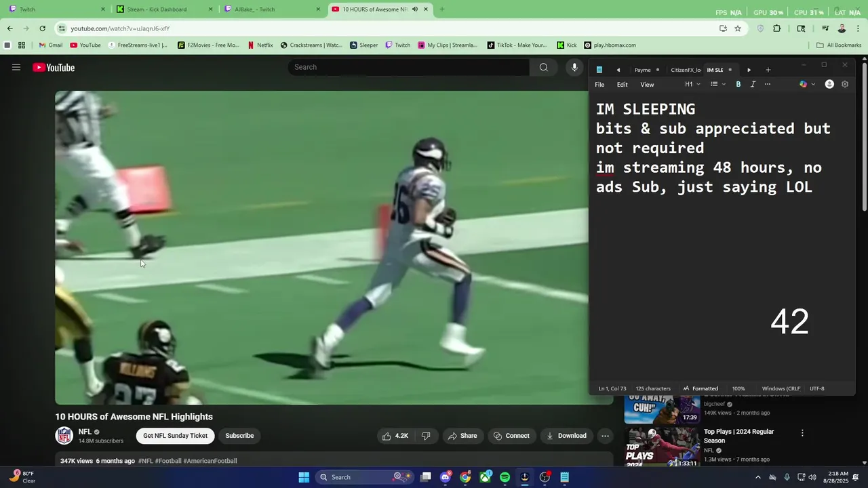Dislike the video with thumbs down
Image resolution: width=868 pixels, height=488 pixels.
[x=427, y=436]
